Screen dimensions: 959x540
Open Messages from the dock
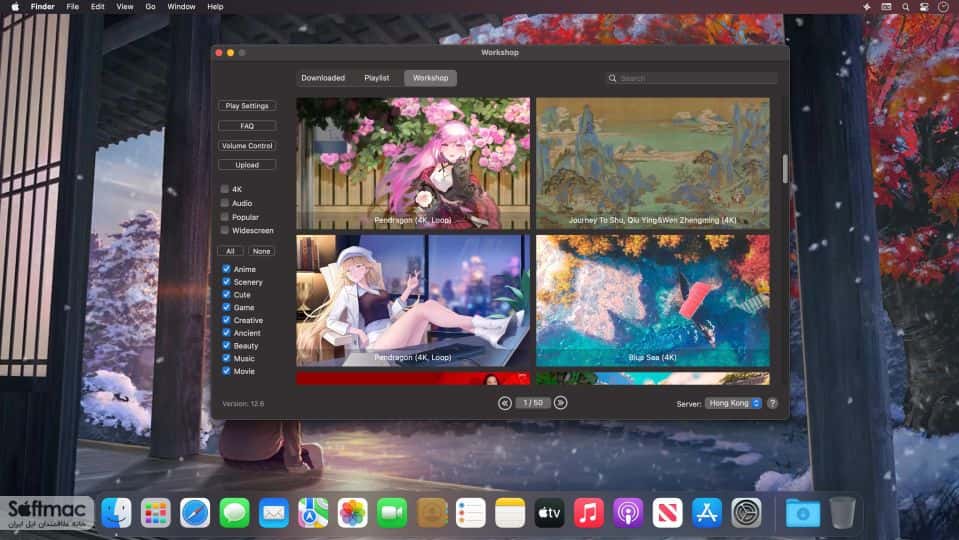(x=234, y=512)
